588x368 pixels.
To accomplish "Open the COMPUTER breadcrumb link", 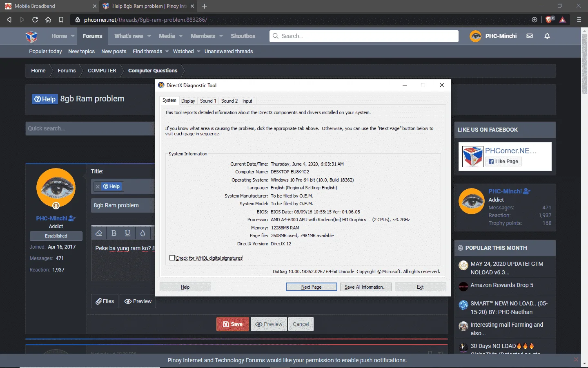I will click(102, 71).
